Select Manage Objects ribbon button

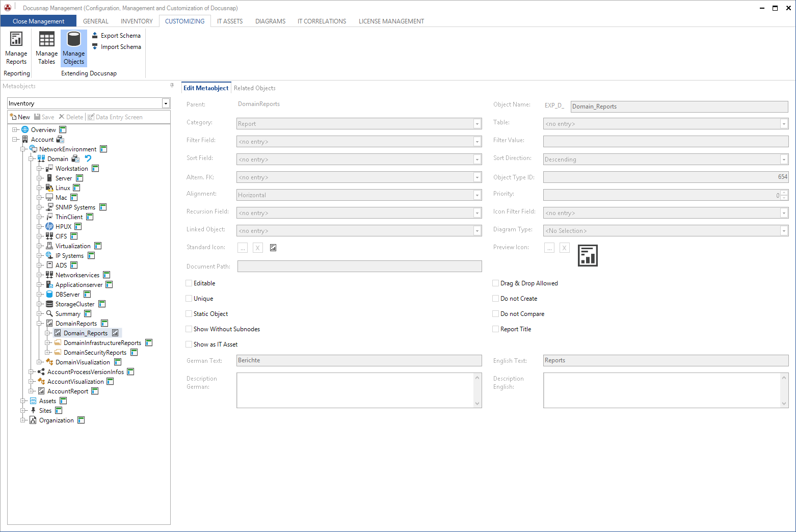point(74,48)
